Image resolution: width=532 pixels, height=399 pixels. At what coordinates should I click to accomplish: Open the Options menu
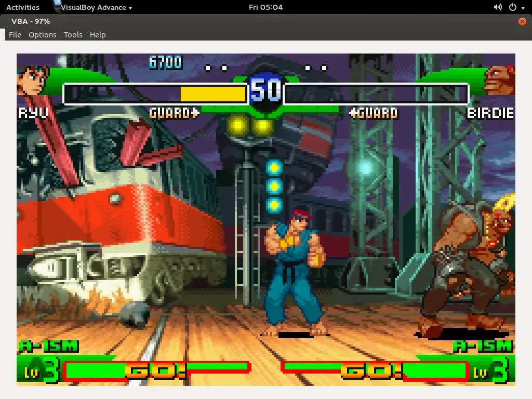(43, 35)
